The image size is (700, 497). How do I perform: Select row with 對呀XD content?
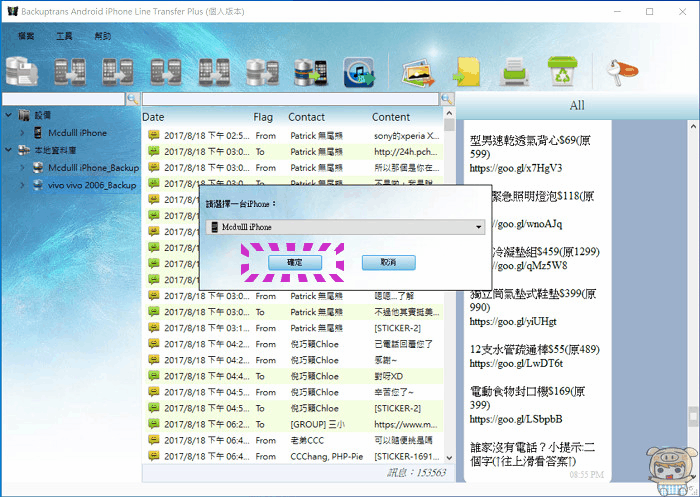point(294,376)
